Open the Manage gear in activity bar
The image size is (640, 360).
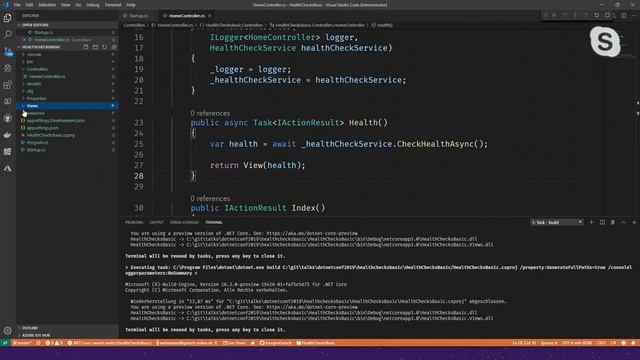[7, 331]
